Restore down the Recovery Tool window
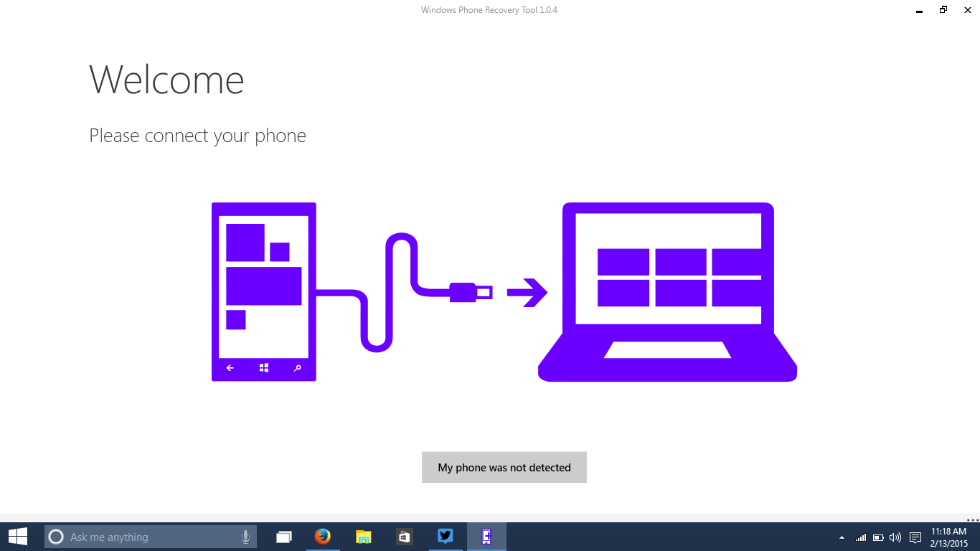980x551 pixels. click(943, 10)
